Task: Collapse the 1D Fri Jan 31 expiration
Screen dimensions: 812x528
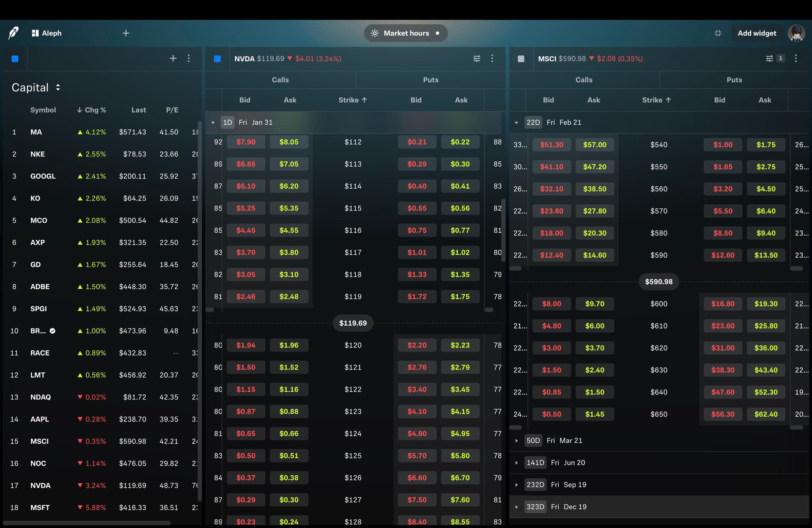Action: [x=213, y=123]
